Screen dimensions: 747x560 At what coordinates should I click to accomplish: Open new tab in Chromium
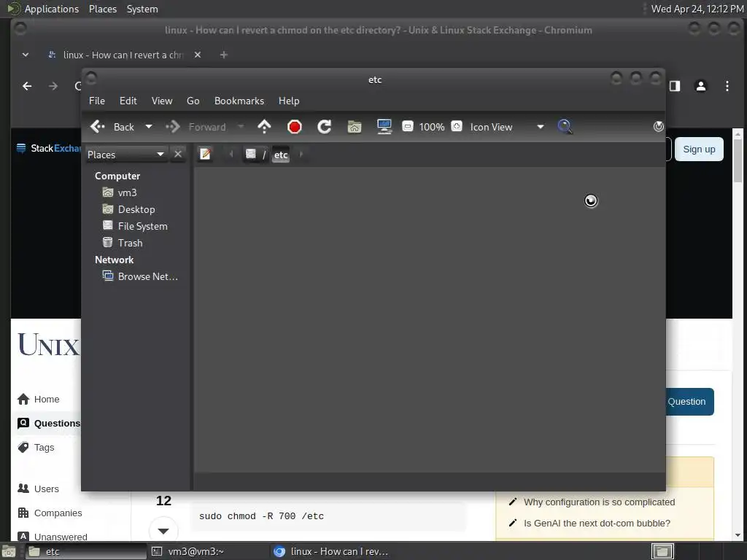[223, 55]
